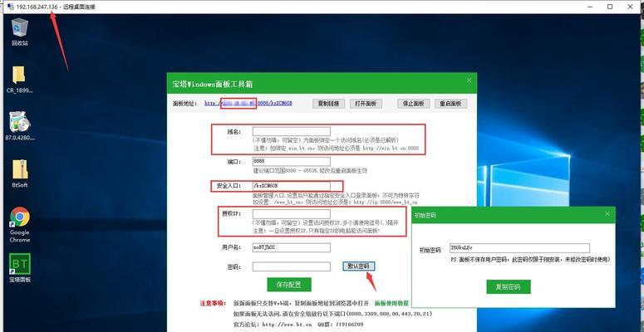Viewport: 644px width, 332px height.
Task: Click the 默认密码 button
Action: point(358,266)
